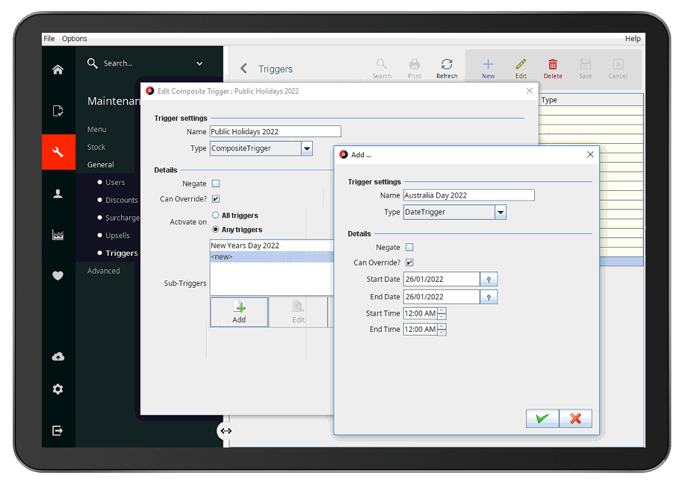Click the End Time field
The height and width of the screenshot is (490, 688).
point(420,329)
